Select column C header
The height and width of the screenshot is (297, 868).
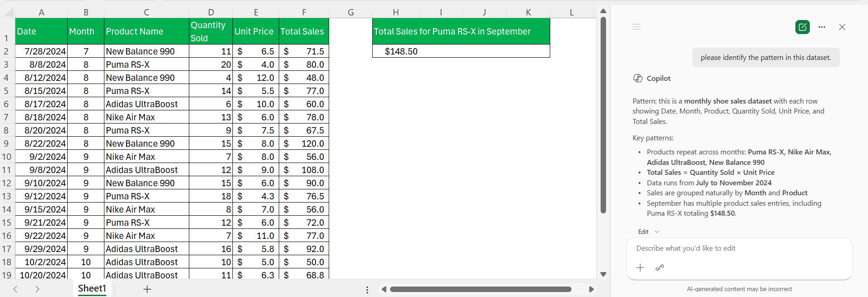click(x=147, y=12)
